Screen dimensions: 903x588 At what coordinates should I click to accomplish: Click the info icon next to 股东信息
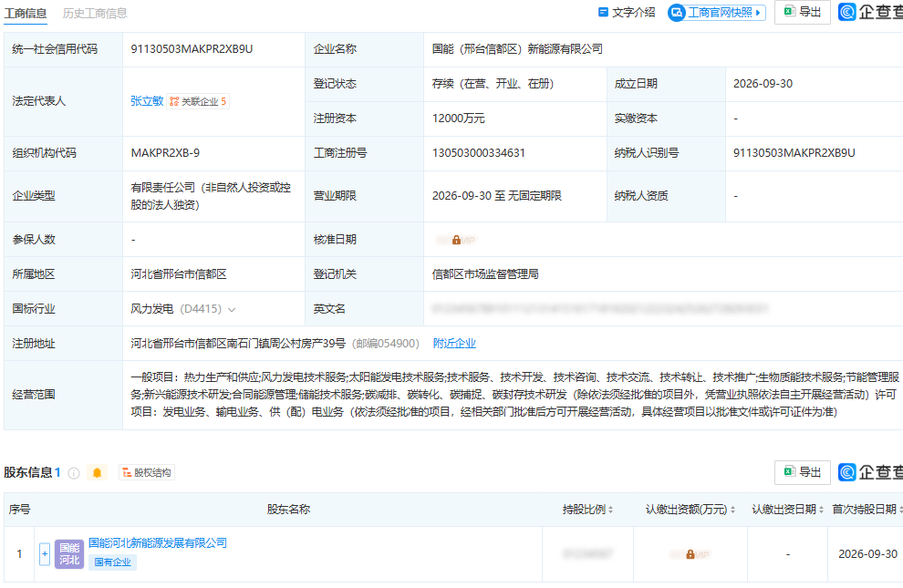tap(74, 473)
